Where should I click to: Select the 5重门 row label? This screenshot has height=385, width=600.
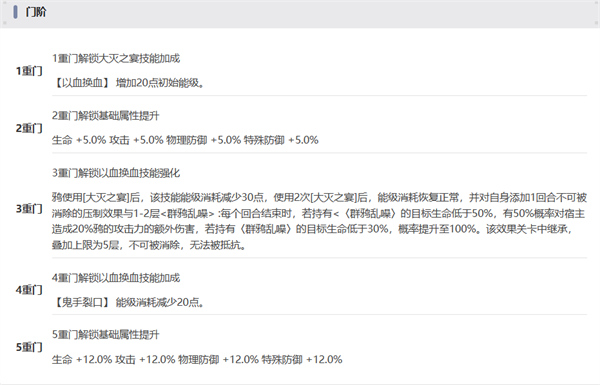pyautogui.click(x=29, y=347)
